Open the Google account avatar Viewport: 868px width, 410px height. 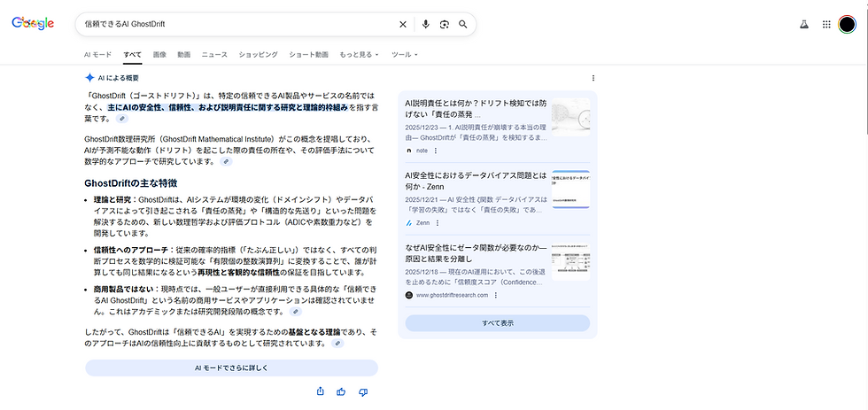(847, 24)
